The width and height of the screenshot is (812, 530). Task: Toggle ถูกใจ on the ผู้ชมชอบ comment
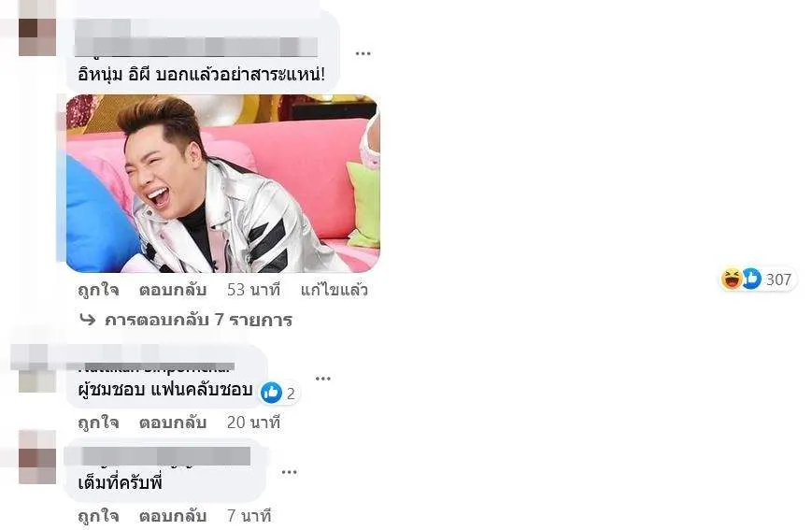98,423
